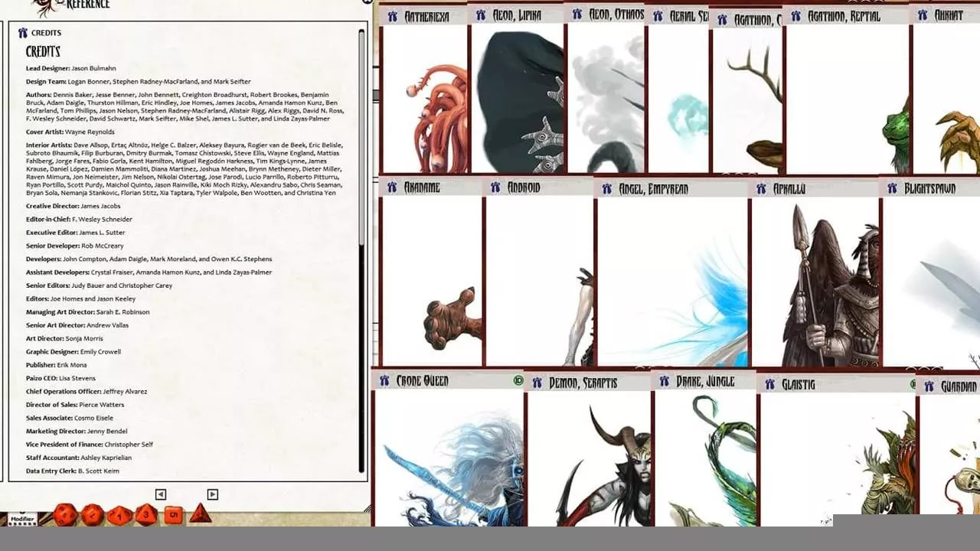
Task: Go to previous reference page
Action: 160,494
